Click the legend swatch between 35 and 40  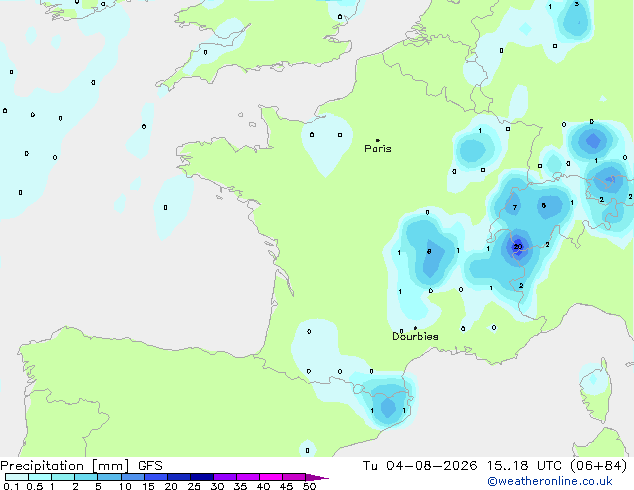tap(248, 477)
